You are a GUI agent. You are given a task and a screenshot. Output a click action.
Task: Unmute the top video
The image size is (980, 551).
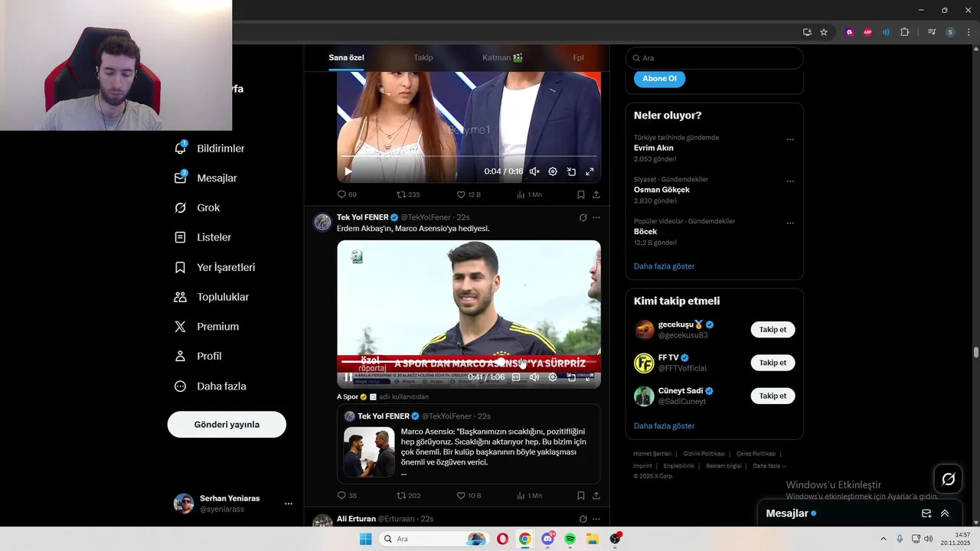click(534, 171)
